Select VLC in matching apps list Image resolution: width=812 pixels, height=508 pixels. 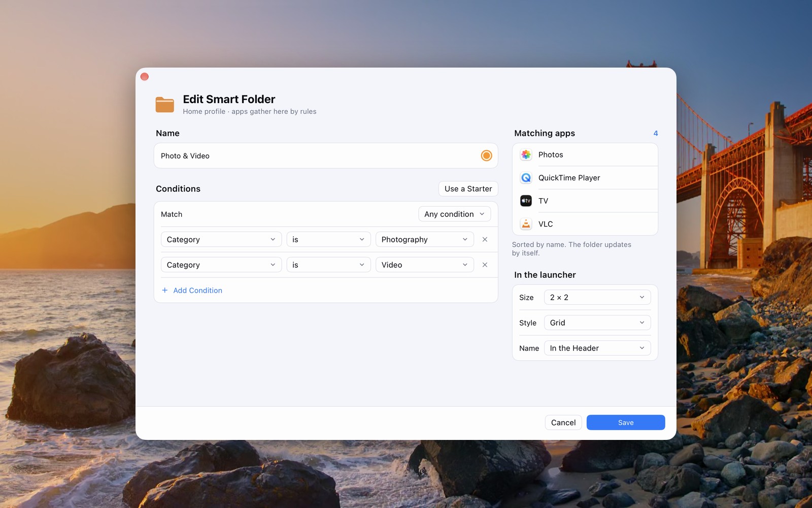click(585, 224)
